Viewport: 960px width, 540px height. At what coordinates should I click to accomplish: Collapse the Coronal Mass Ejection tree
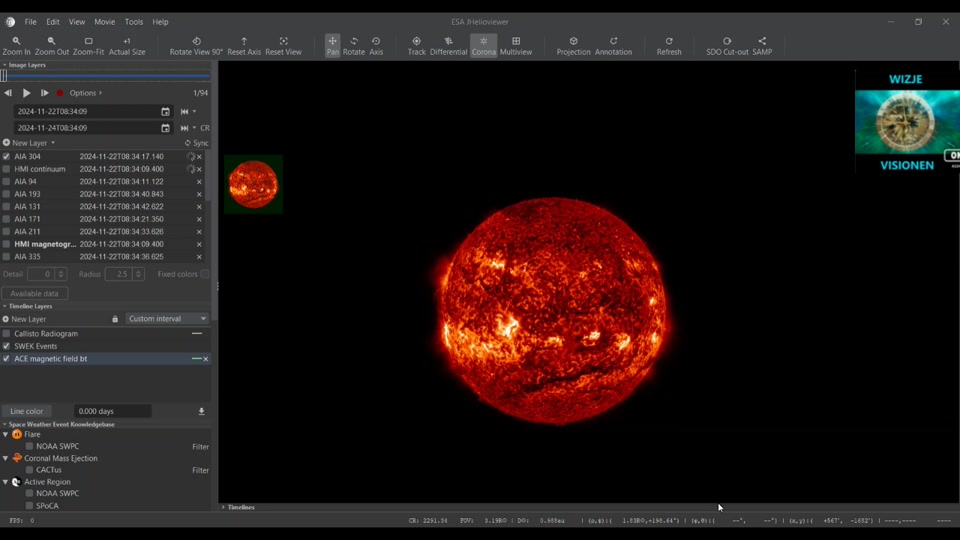point(5,458)
